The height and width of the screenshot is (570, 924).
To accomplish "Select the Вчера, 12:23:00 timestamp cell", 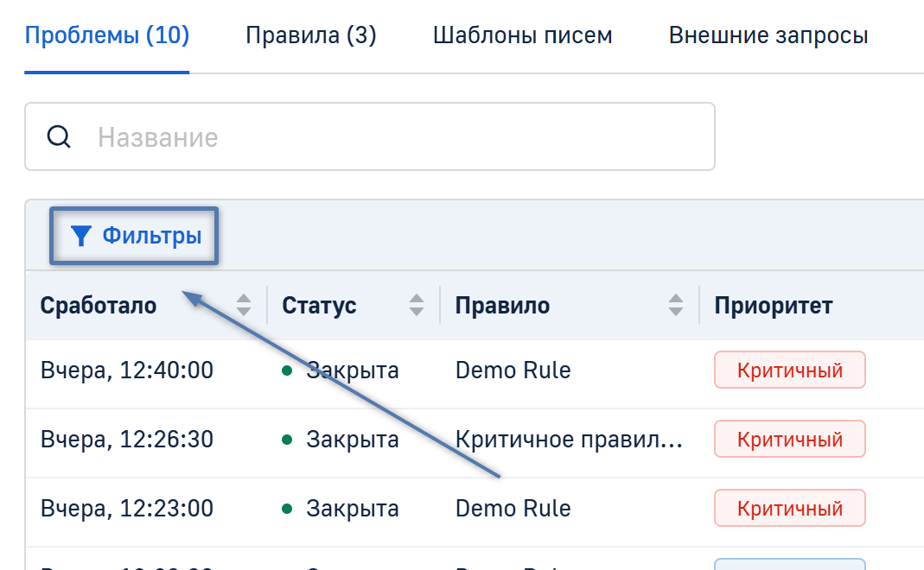I will (x=126, y=509).
